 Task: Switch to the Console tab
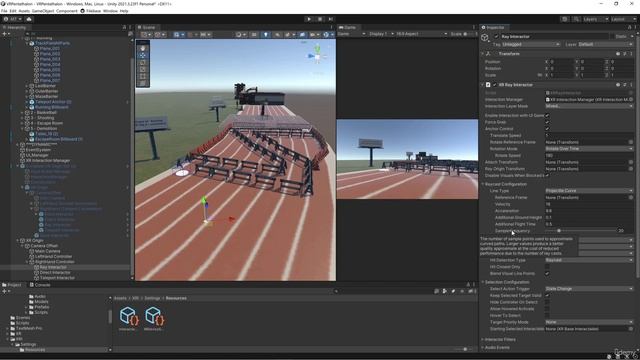(40, 285)
